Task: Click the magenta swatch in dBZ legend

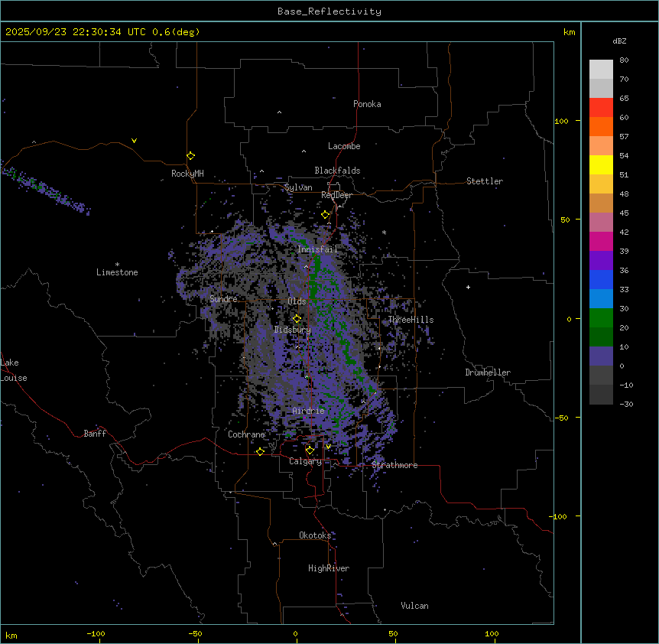Action: [x=601, y=241]
